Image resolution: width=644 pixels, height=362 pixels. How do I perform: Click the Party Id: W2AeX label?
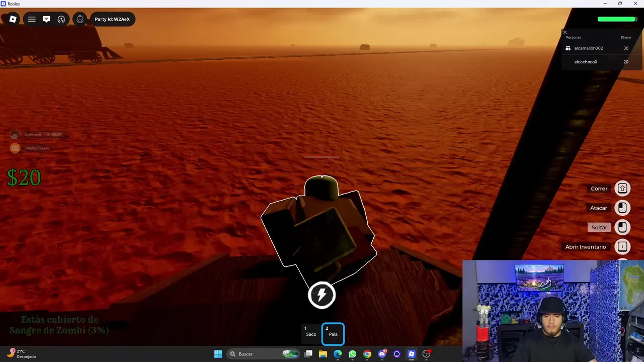click(x=112, y=19)
